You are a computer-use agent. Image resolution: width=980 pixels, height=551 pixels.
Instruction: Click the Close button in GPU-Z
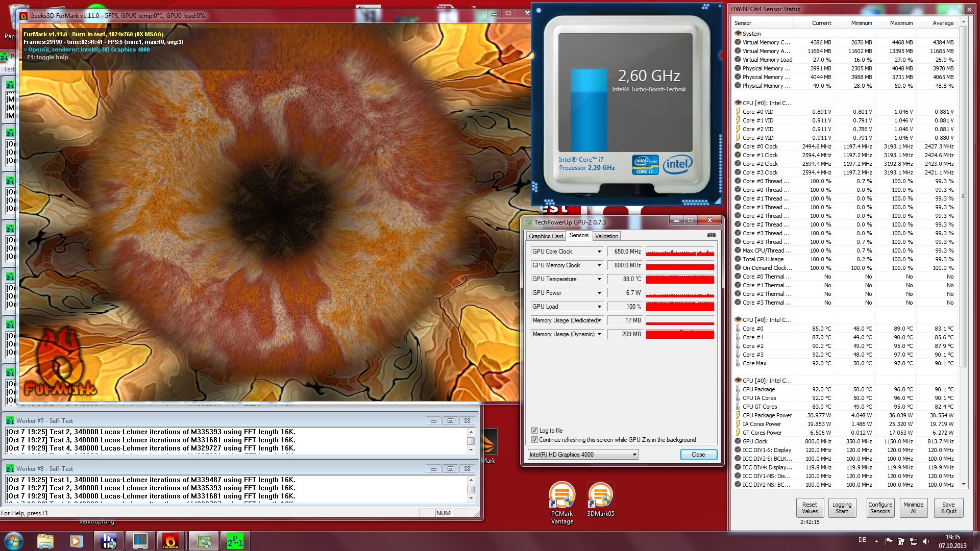click(x=698, y=455)
